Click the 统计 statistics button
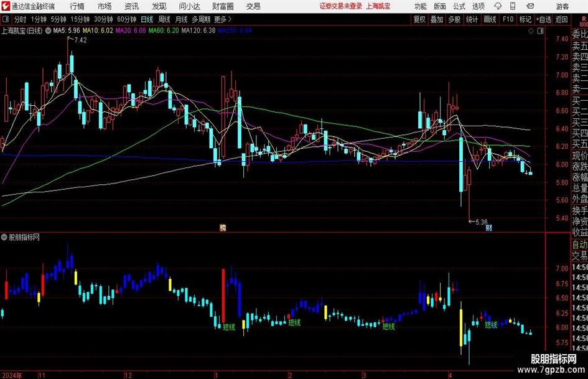The width and height of the screenshot is (588, 379). click(472, 19)
